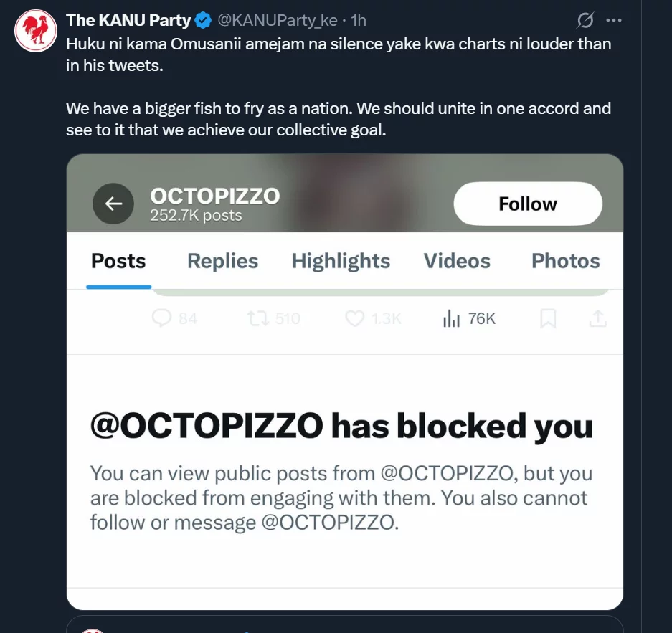Open the Grok slashed-circle icon
The width and height of the screenshot is (672, 633).
(585, 20)
